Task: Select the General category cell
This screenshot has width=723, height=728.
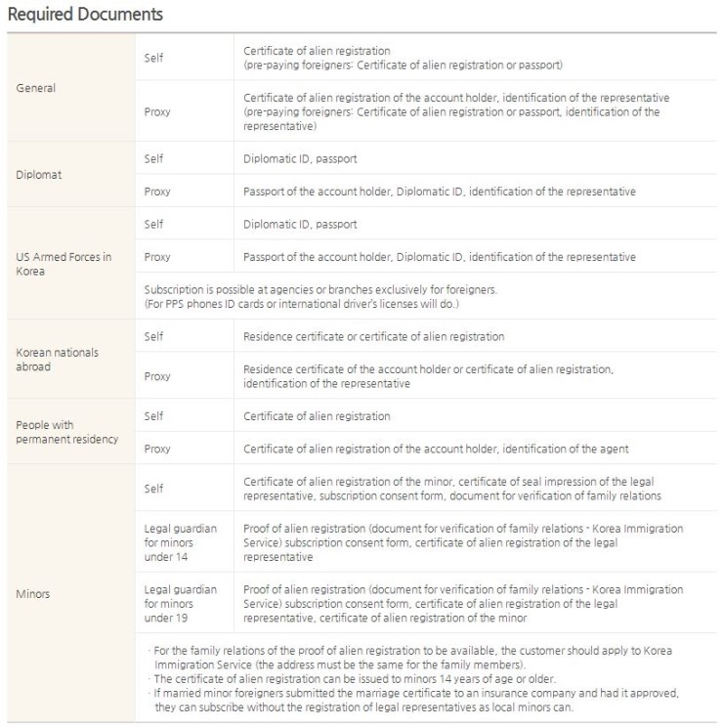Action: click(71, 87)
